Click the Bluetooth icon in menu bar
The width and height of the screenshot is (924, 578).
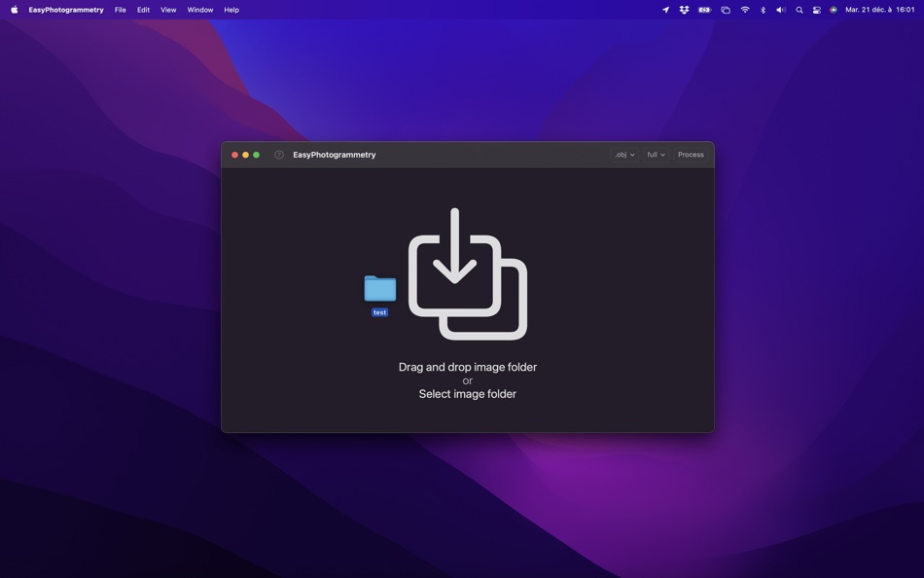pyautogui.click(x=763, y=10)
